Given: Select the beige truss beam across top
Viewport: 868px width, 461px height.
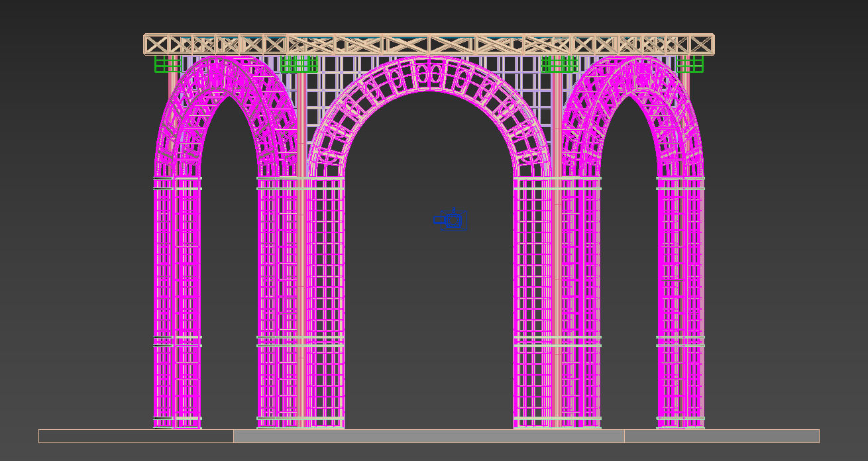Looking at the screenshot, I should point(429,44).
